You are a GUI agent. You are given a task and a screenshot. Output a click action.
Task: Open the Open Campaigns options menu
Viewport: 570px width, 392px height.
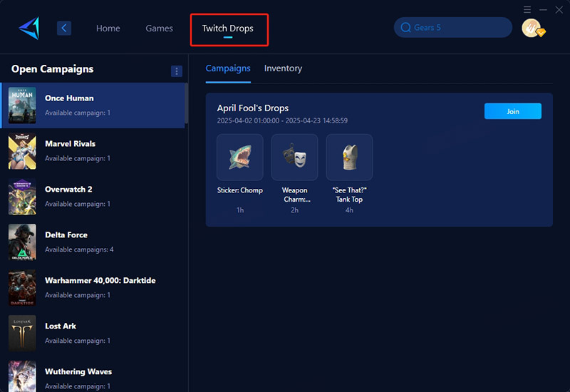point(176,71)
